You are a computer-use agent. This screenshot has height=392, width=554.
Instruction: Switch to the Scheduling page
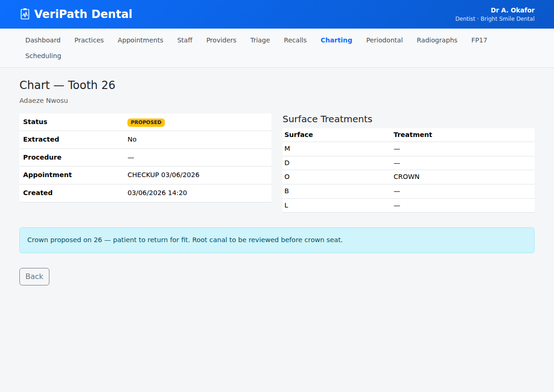coord(43,56)
